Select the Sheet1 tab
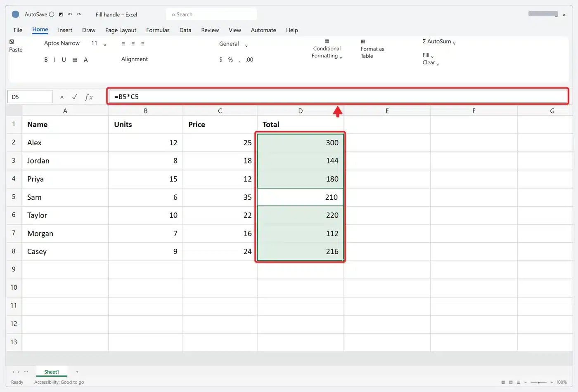 (52, 372)
